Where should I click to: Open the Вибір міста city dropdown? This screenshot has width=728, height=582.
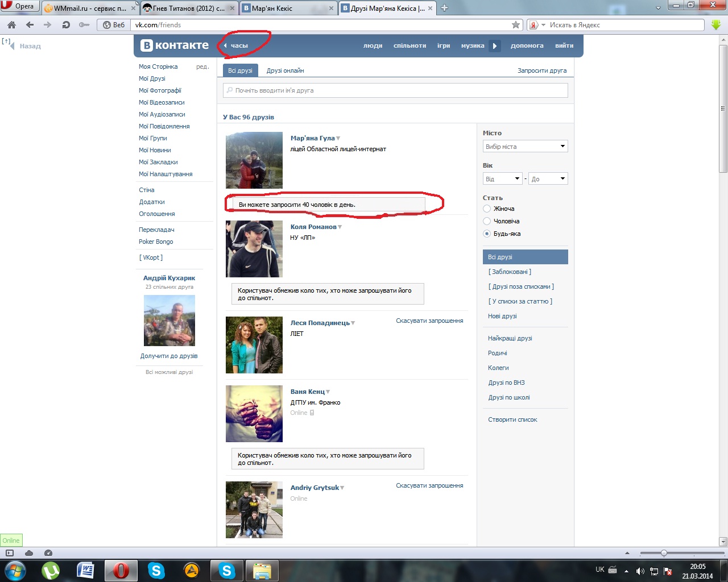point(526,147)
